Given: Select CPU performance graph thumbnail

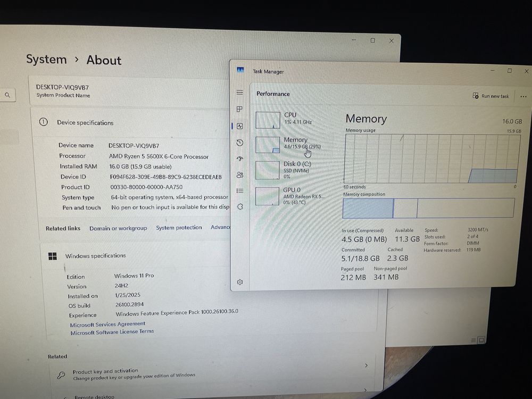Looking at the screenshot, I should 268,120.
